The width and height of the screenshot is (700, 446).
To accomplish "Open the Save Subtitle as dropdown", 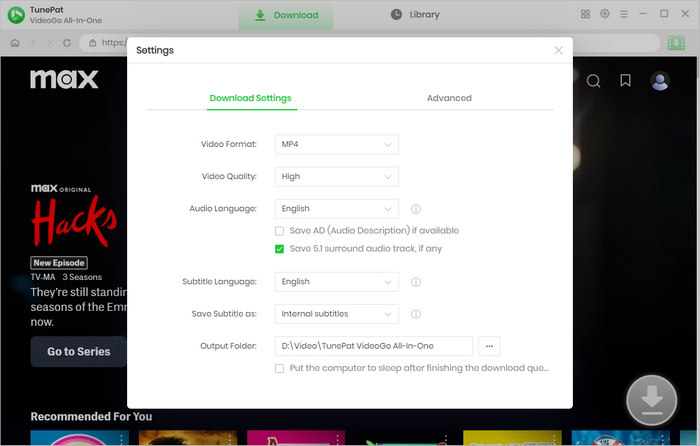I will [337, 314].
